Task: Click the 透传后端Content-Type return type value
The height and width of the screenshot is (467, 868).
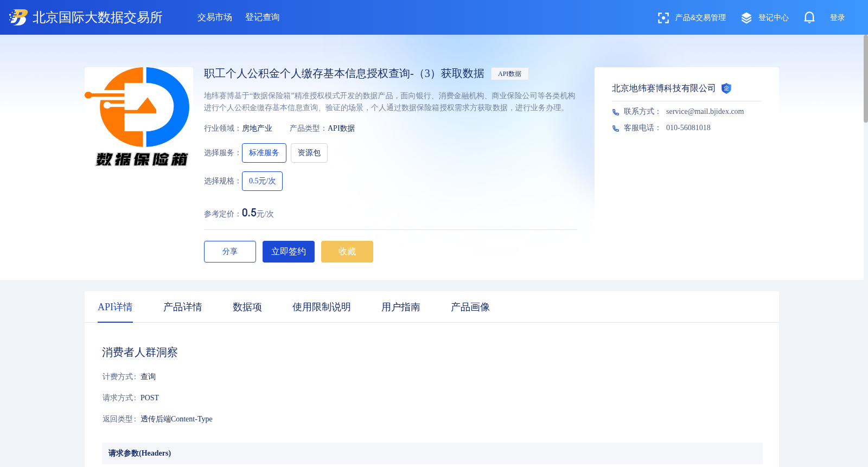Action: point(176,419)
